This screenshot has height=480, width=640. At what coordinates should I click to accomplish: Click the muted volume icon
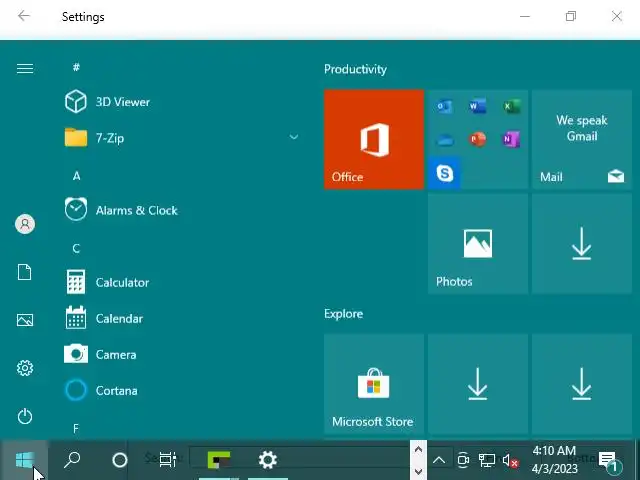(x=510, y=461)
